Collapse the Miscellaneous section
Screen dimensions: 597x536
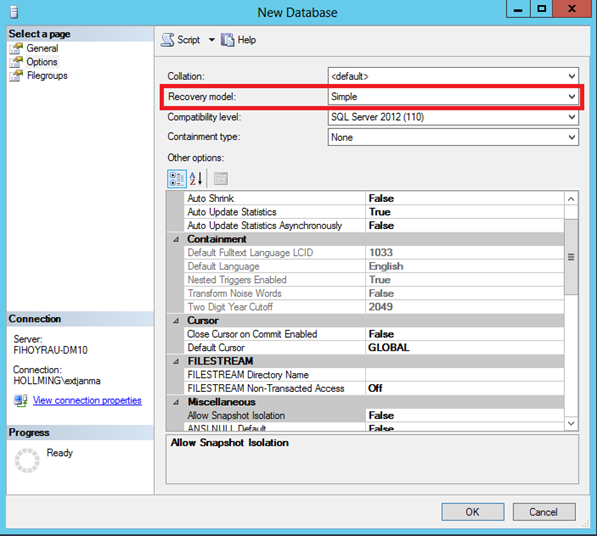[x=176, y=402]
